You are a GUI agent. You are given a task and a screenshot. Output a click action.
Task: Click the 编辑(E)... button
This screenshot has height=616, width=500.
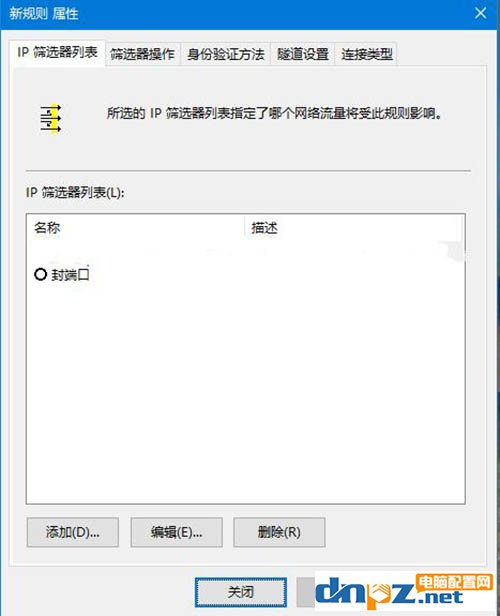click(176, 532)
